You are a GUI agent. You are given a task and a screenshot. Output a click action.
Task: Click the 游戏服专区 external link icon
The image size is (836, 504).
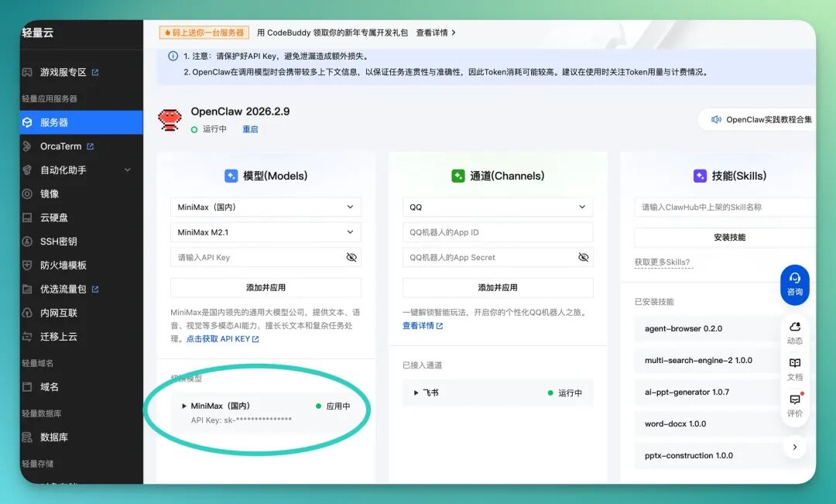[x=95, y=72]
